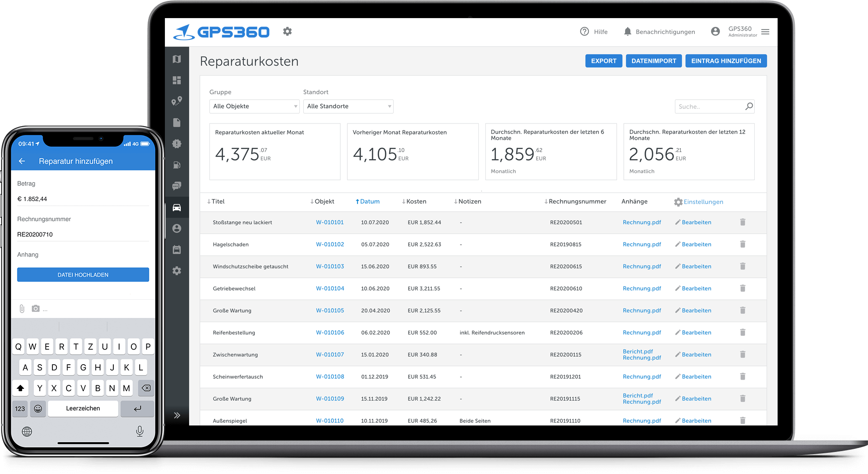Viewport: 868px width, 474px height.
Task: Click the DATENIMPORT button
Action: point(654,61)
